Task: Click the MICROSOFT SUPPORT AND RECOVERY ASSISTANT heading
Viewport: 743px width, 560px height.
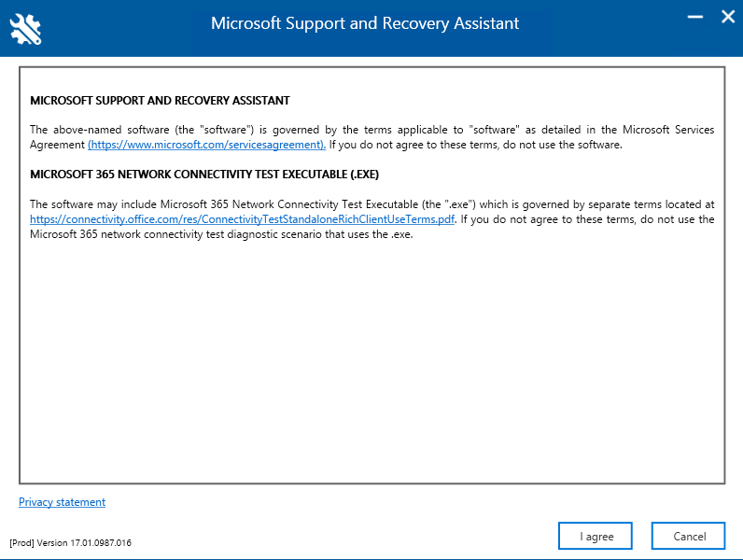Action: point(160,100)
